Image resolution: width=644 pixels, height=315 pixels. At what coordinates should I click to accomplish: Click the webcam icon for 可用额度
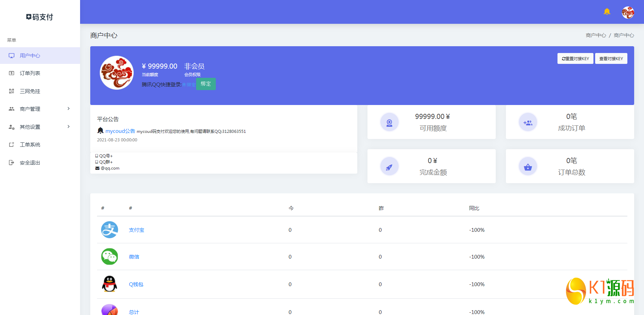coord(389,122)
